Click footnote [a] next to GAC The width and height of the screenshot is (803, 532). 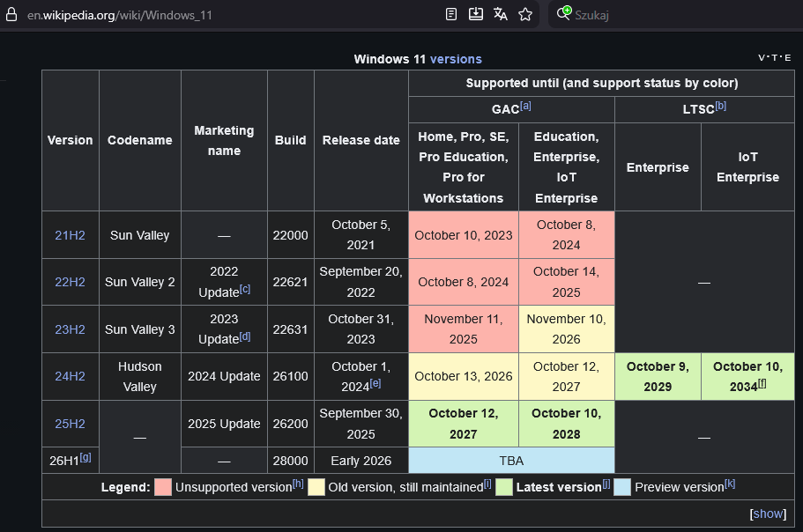coord(525,107)
